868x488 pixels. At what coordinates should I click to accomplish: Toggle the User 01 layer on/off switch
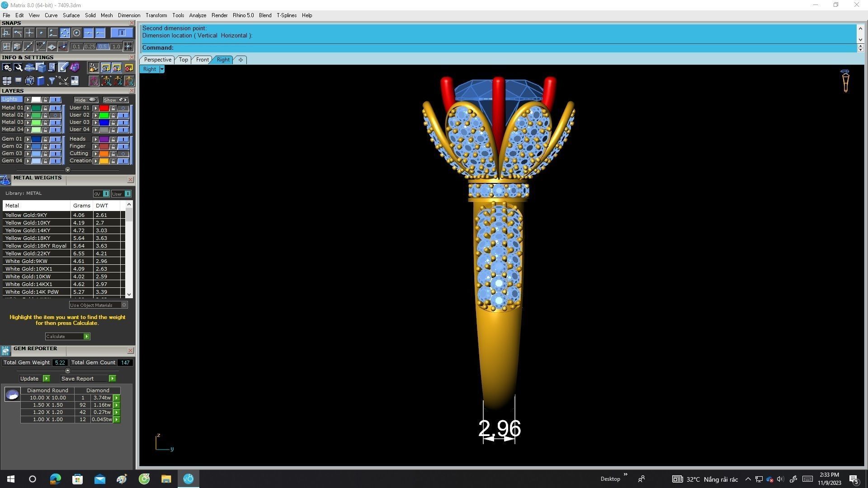coord(123,108)
